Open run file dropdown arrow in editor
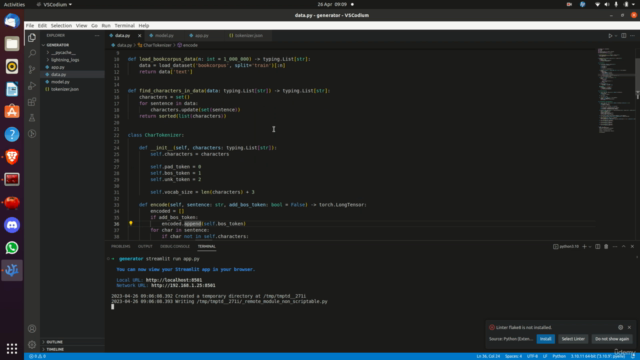Viewport: 640px width, 360px height. pos(616,36)
